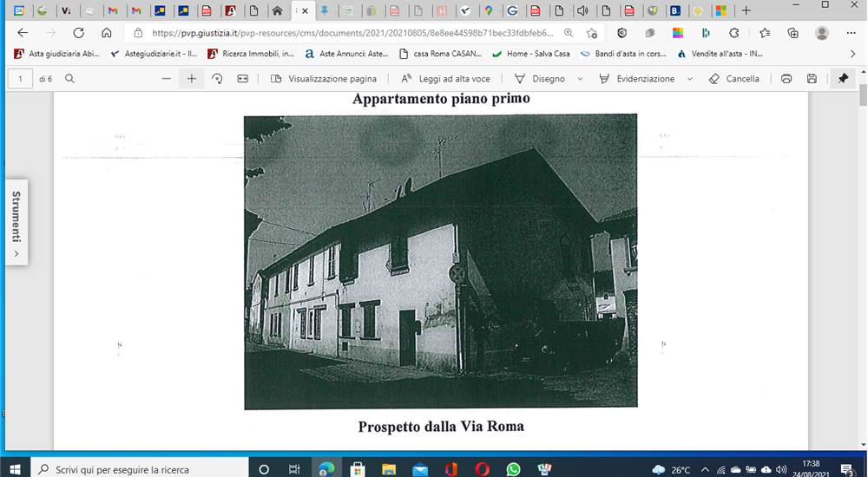Rotate the PDF page
This screenshot has height=477, width=868.
(217, 79)
